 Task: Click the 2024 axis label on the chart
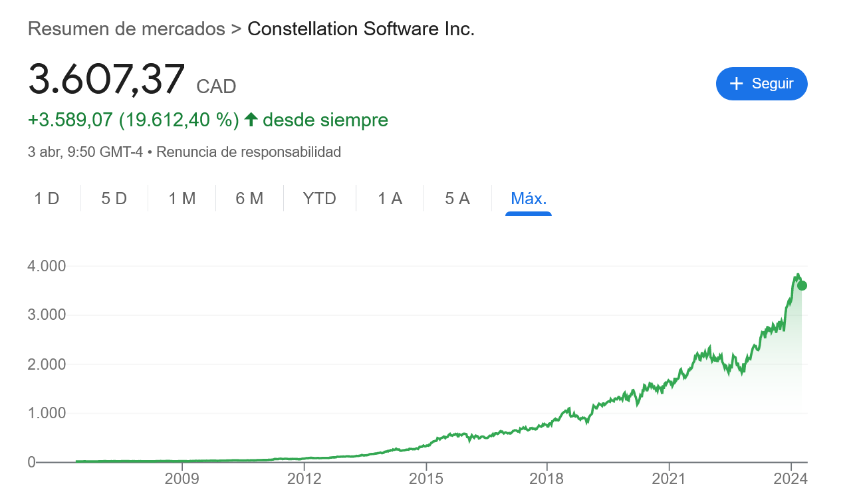[x=790, y=477]
